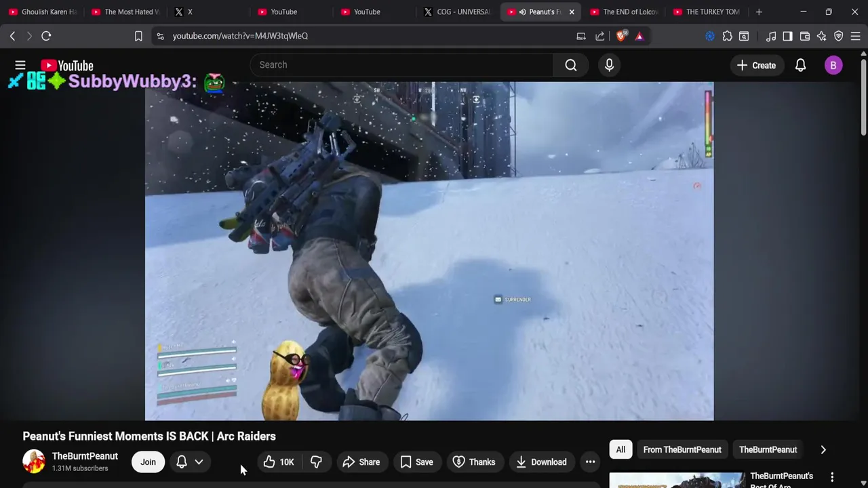Reload the current page
868x488 pixels.
pyautogui.click(x=46, y=36)
